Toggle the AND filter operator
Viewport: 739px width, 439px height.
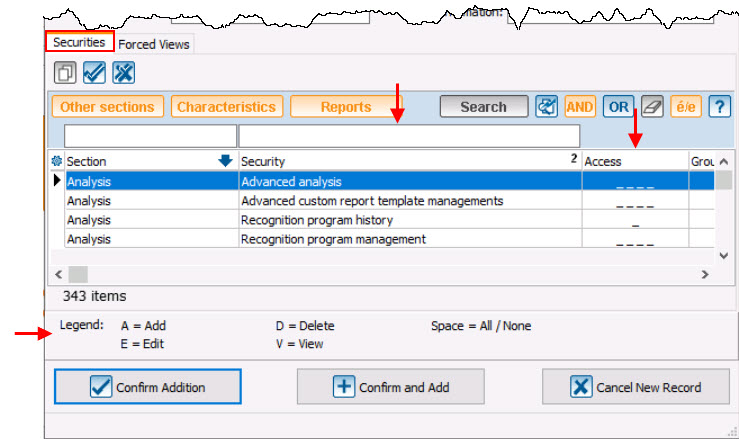coord(580,107)
